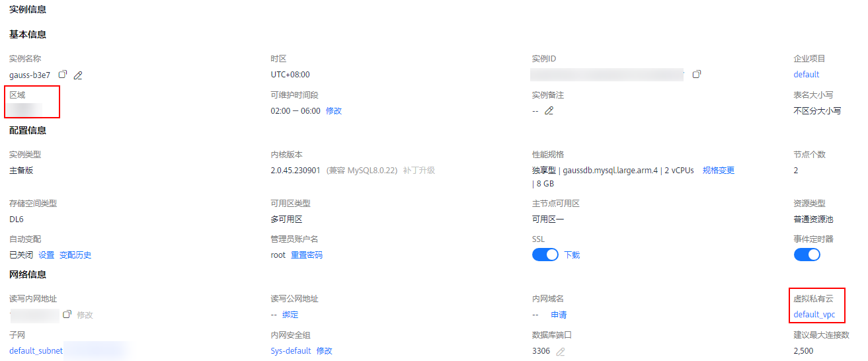Select the gaussdb.mysql.large.arm.4 specification text
The image size is (868, 361).
610,171
